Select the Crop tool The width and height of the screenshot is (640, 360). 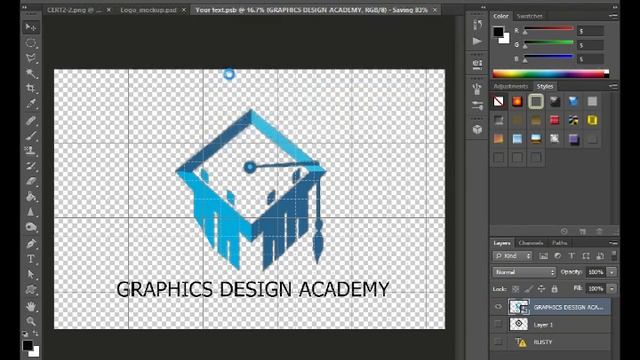point(31,88)
